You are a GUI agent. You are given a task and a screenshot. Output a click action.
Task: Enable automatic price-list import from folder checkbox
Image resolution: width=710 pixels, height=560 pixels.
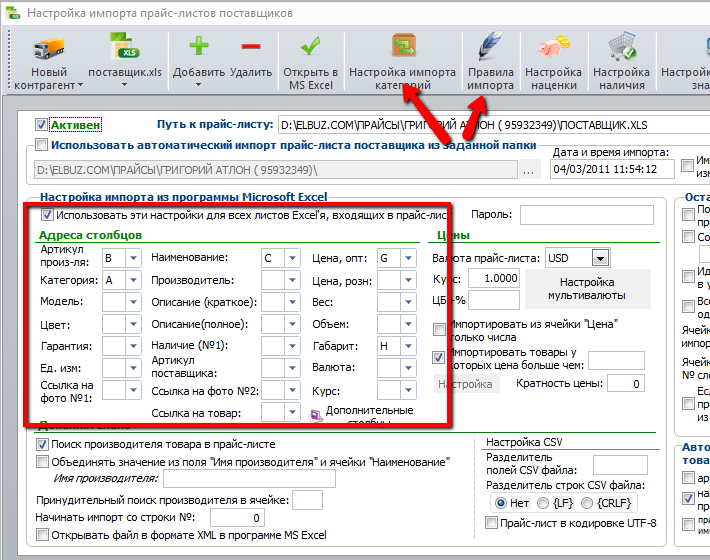(x=41, y=145)
